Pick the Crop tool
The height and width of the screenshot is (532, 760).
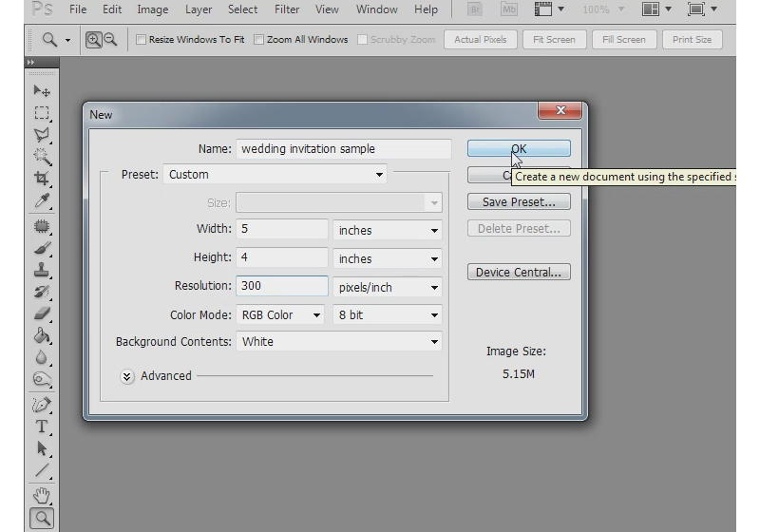tap(42, 179)
